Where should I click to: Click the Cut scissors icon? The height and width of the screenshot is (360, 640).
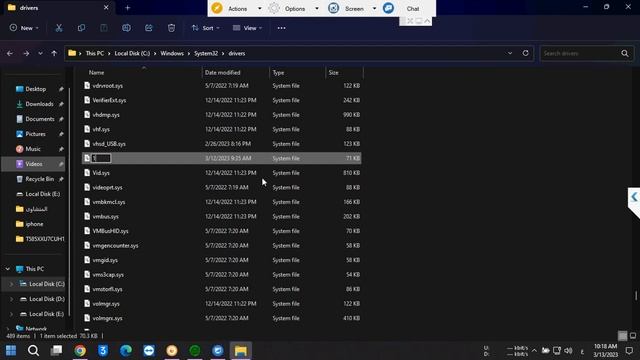pos(59,28)
